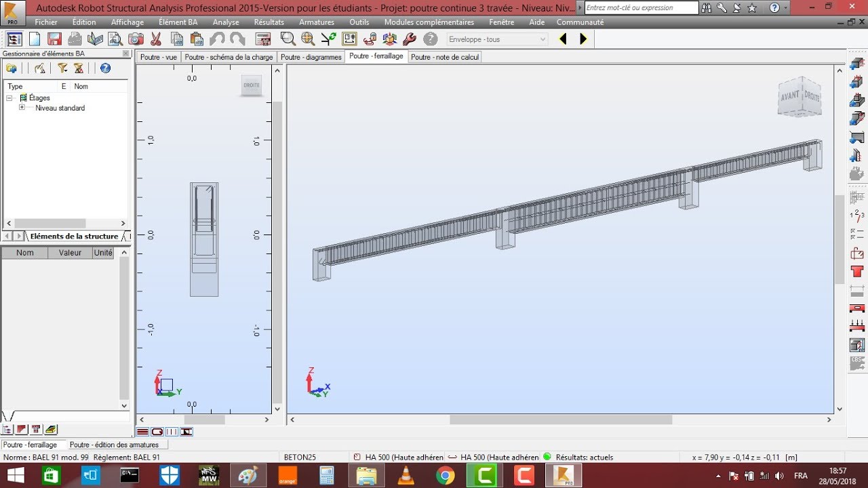Cut selection with the scissors icon
Viewport: 868px width, 488px height.
156,39
